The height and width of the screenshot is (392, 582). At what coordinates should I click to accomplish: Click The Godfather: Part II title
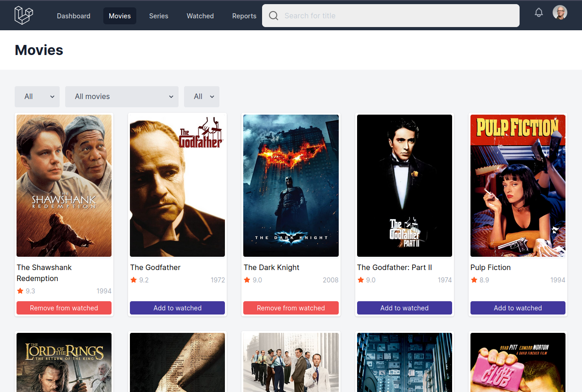point(394,267)
